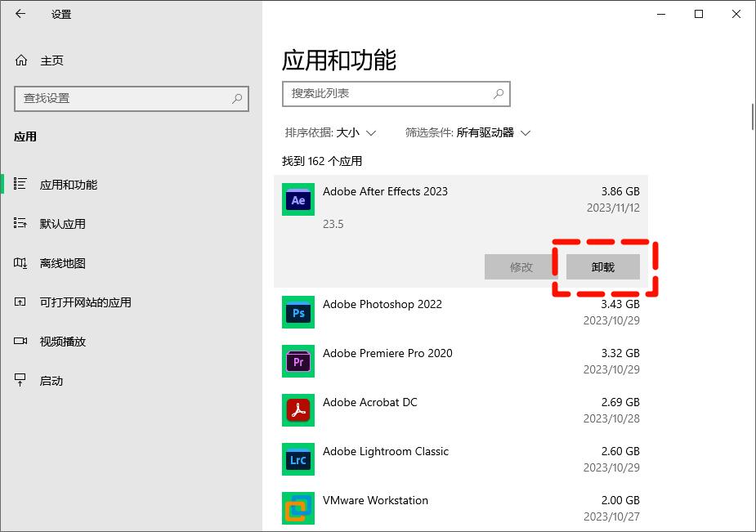
Task: Click the 修改 button
Action: coord(521,267)
